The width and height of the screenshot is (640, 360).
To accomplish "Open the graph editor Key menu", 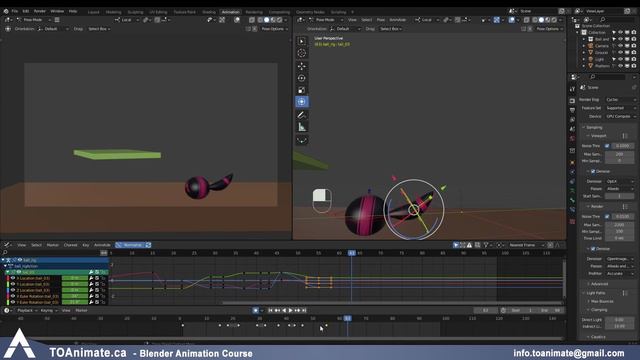I will coord(86,245).
